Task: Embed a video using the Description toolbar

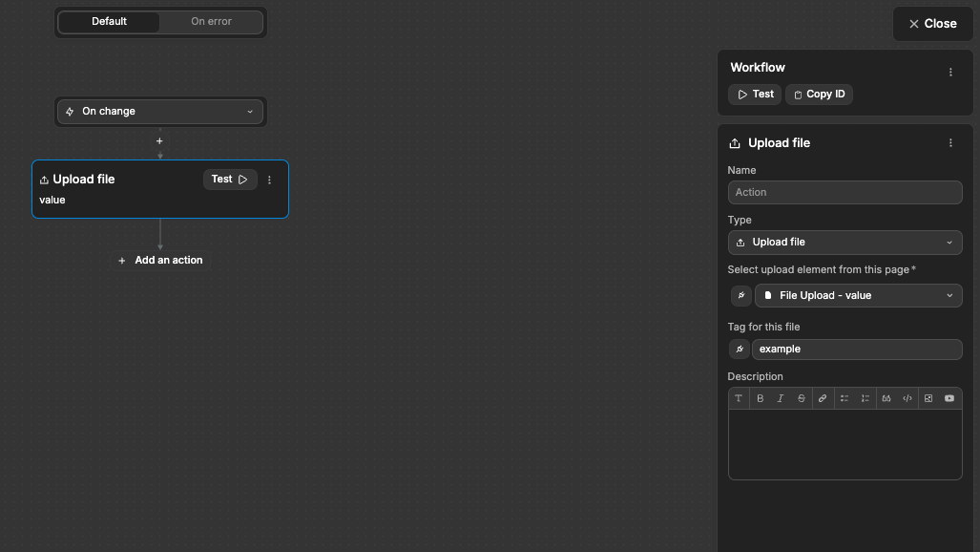Action: pos(949,398)
